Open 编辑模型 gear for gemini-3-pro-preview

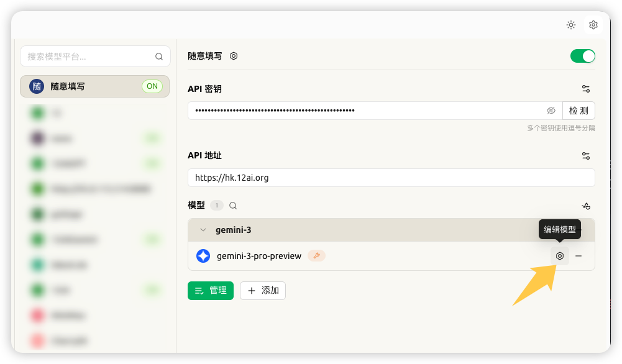coord(560,256)
